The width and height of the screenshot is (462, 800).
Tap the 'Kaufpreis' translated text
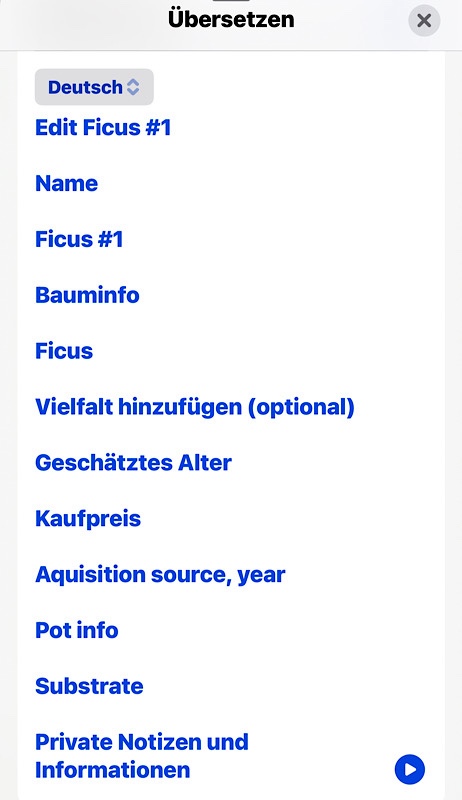pos(88,518)
